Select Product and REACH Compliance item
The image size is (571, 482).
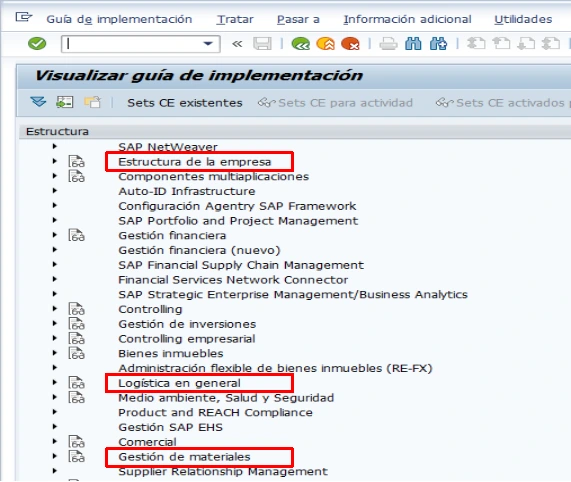pos(215,412)
